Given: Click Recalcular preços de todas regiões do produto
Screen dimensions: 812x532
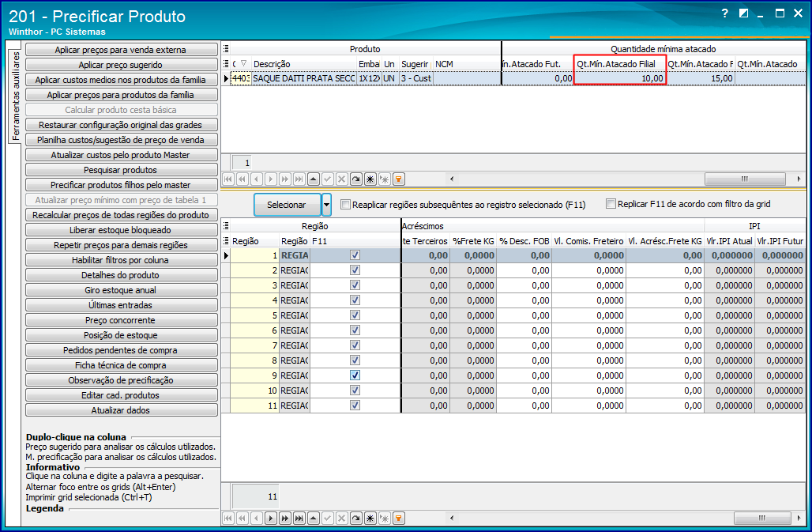Looking at the screenshot, I should click(x=121, y=215).
